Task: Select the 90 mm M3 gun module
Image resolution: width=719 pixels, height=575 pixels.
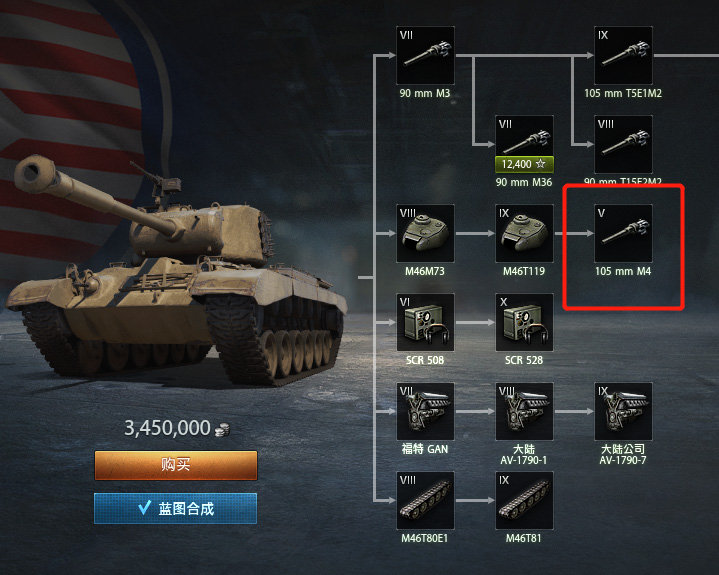Action: (425, 55)
